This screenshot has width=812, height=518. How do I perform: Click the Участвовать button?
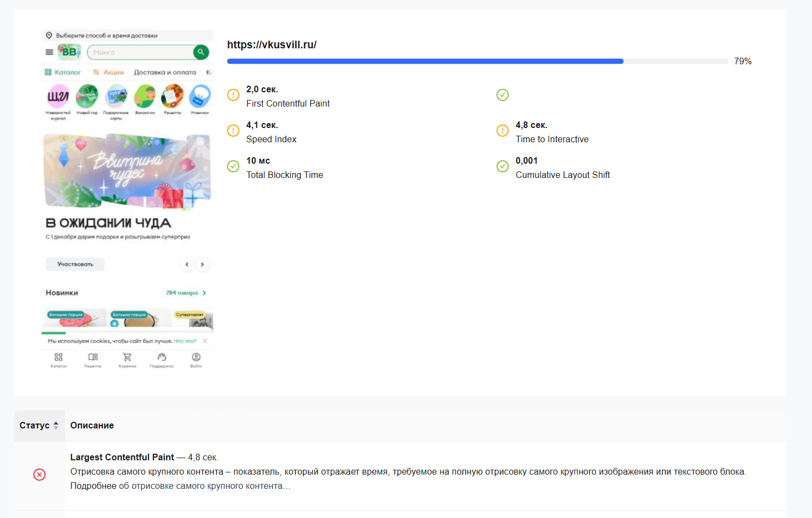[75, 264]
